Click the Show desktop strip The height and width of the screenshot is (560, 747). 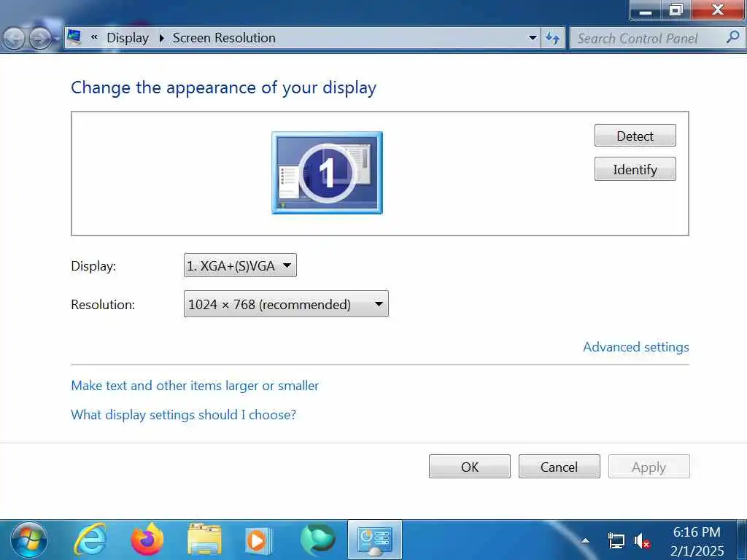click(742, 540)
